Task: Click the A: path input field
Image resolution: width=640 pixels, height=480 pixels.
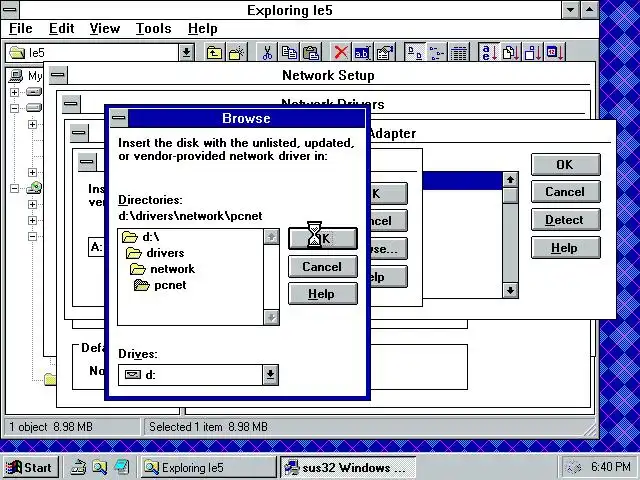Action: pyautogui.click(x=96, y=247)
